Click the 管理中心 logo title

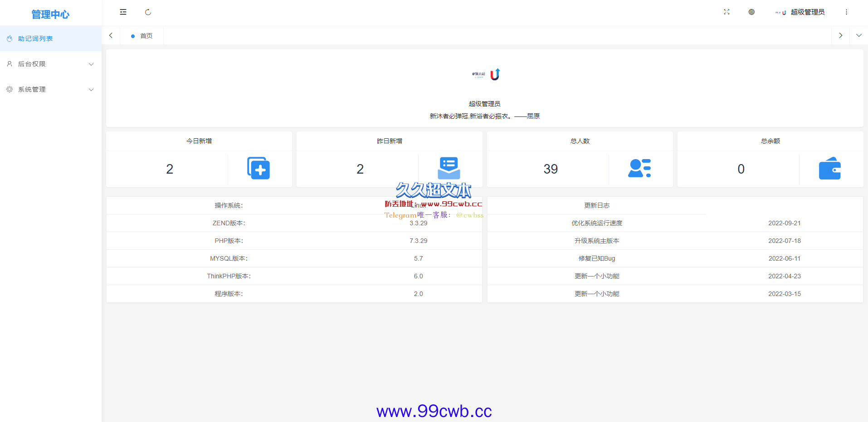(50, 15)
